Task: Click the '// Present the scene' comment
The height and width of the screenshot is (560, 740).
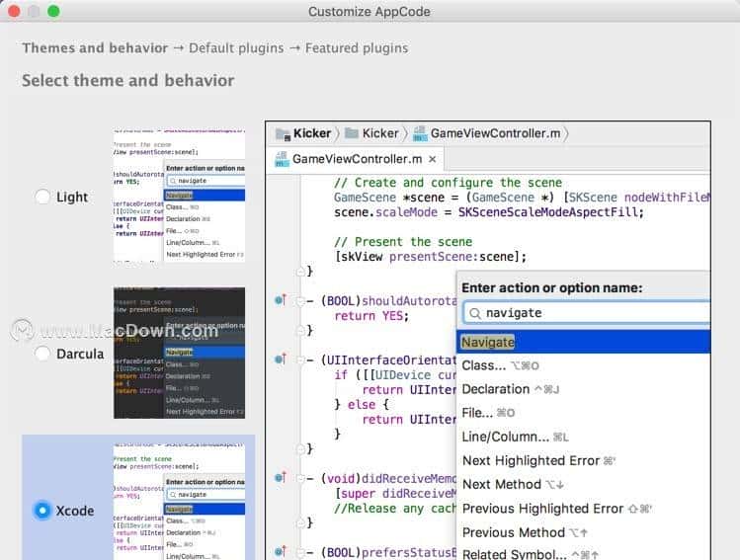Action: [403, 242]
